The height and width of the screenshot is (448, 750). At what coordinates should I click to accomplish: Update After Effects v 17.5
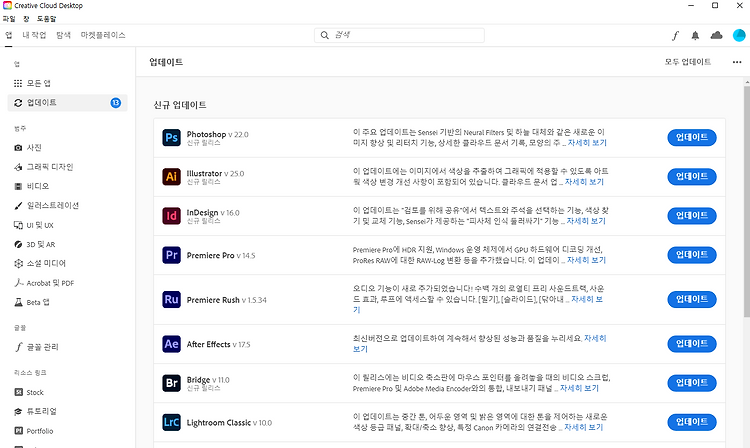click(x=692, y=344)
